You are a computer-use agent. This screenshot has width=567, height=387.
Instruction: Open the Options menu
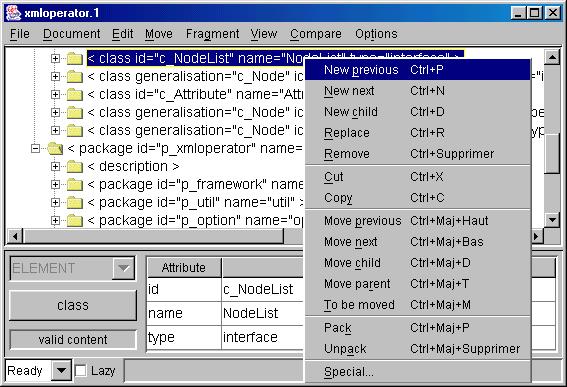(x=376, y=34)
